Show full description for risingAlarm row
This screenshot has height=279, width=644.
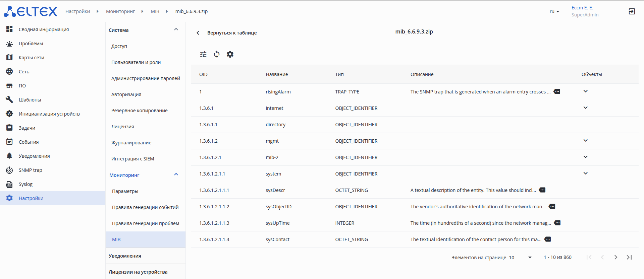pyautogui.click(x=557, y=91)
